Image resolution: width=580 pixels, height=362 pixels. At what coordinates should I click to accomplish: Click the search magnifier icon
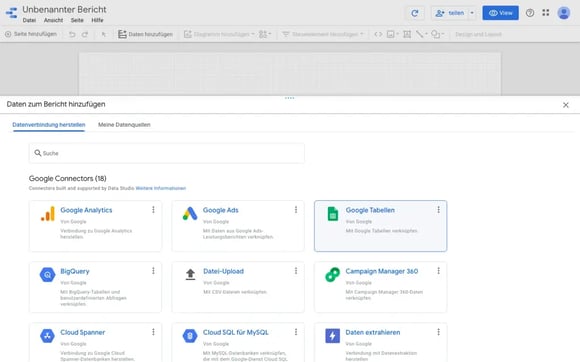click(x=38, y=153)
